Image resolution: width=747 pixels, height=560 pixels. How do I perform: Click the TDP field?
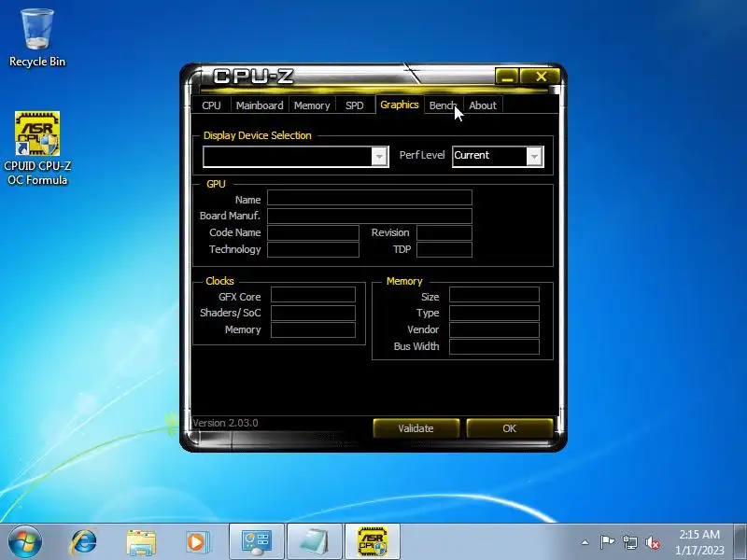pyautogui.click(x=444, y=249)
